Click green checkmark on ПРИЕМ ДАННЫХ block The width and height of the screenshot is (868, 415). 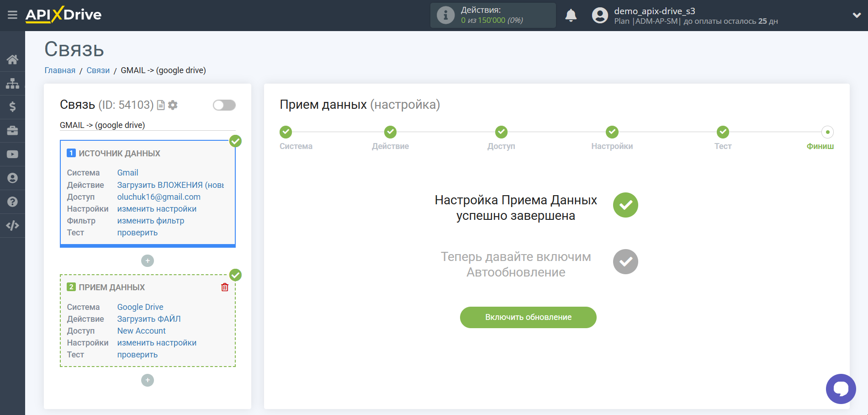click(x=235, y=275)
